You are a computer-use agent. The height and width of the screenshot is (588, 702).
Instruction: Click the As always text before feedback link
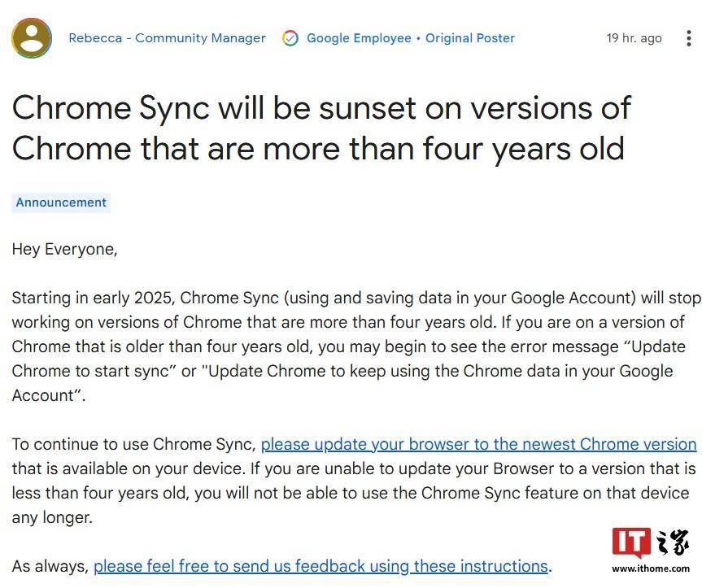(x=50, y=567)
